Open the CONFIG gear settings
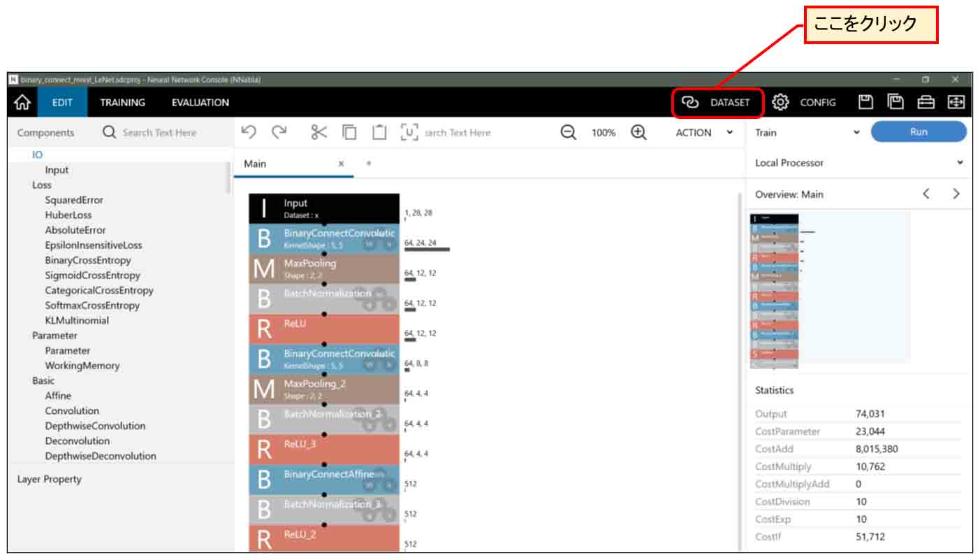Image resolution: width=980 pixels, height=560 pixels. (805, 103)
